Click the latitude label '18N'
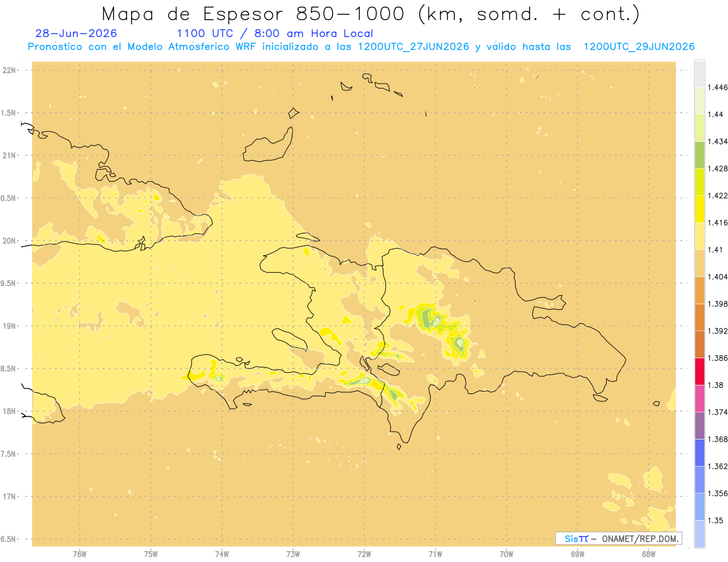 click(x=9, y=411)
